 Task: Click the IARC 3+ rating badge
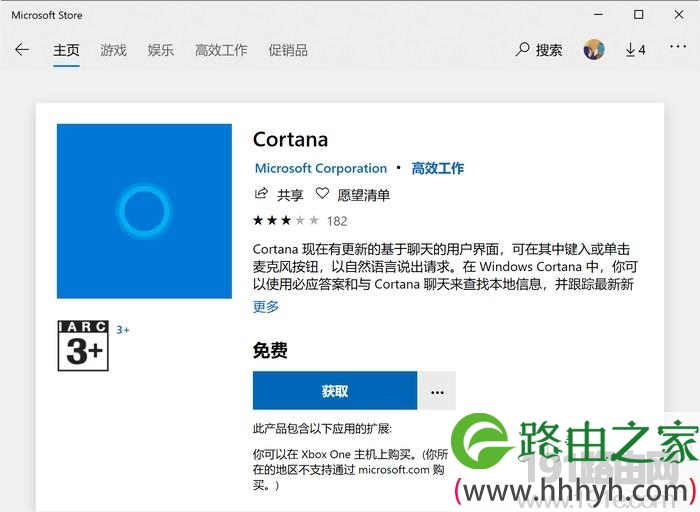83,345
